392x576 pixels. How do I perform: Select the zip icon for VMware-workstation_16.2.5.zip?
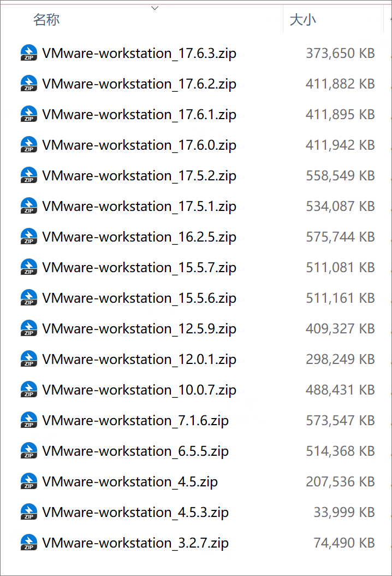click(28, 237)
